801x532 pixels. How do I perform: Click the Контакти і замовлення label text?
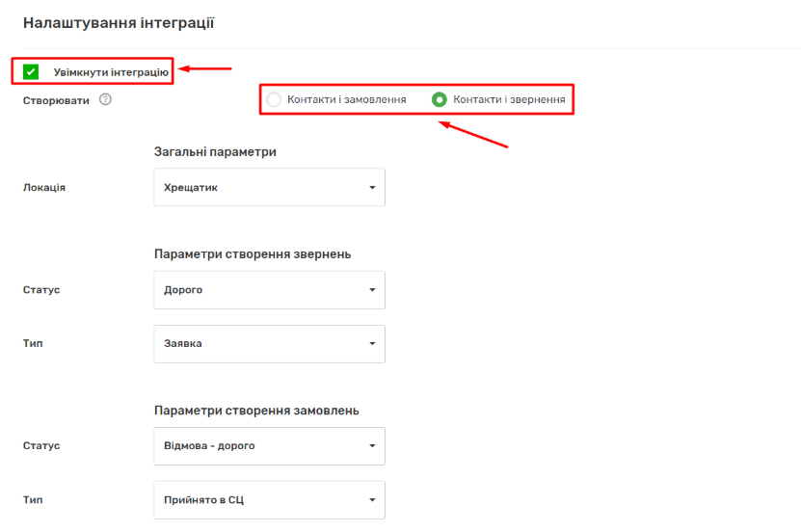(x=346, y=99)
